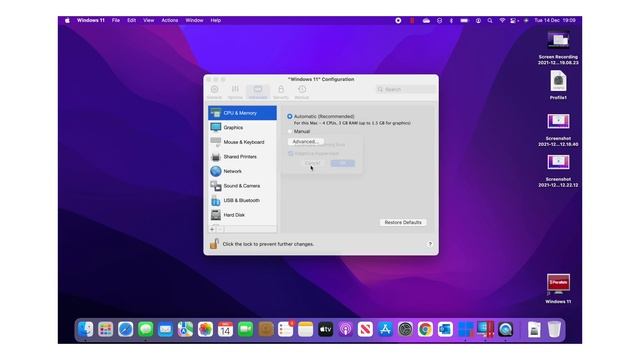Viewport: 640px width, 360px height.
Task: Click the red Parallels icon in the menu bar
Action: pos(412,20)
